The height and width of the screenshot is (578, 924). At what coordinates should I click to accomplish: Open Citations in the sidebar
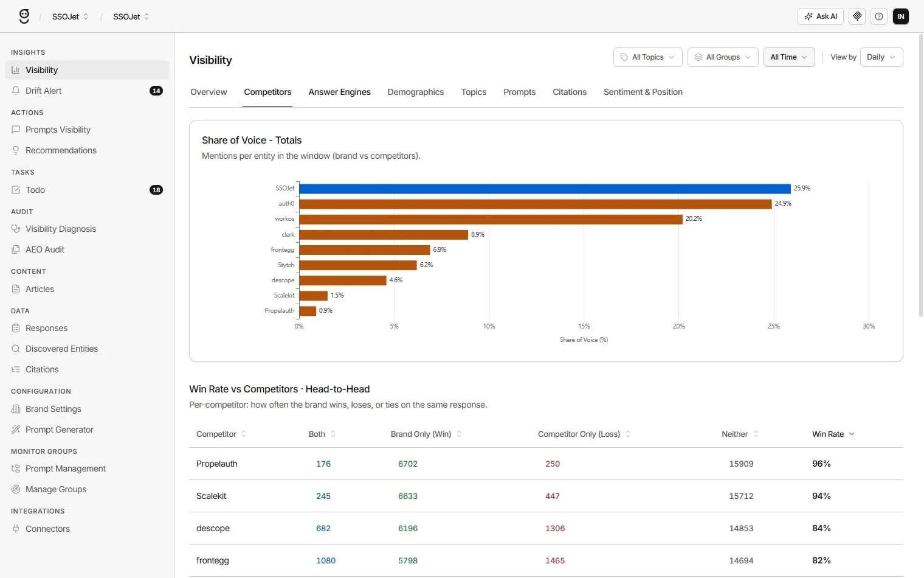click(x=87, y=369)
